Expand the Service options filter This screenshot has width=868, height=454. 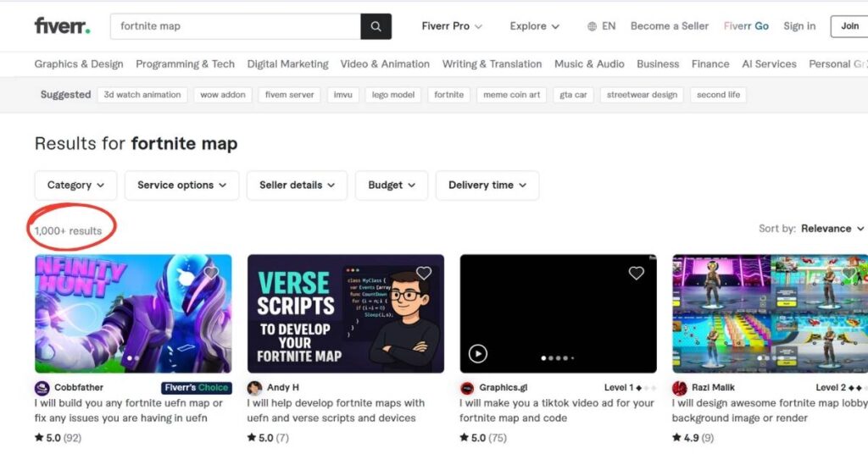point(181,185)
